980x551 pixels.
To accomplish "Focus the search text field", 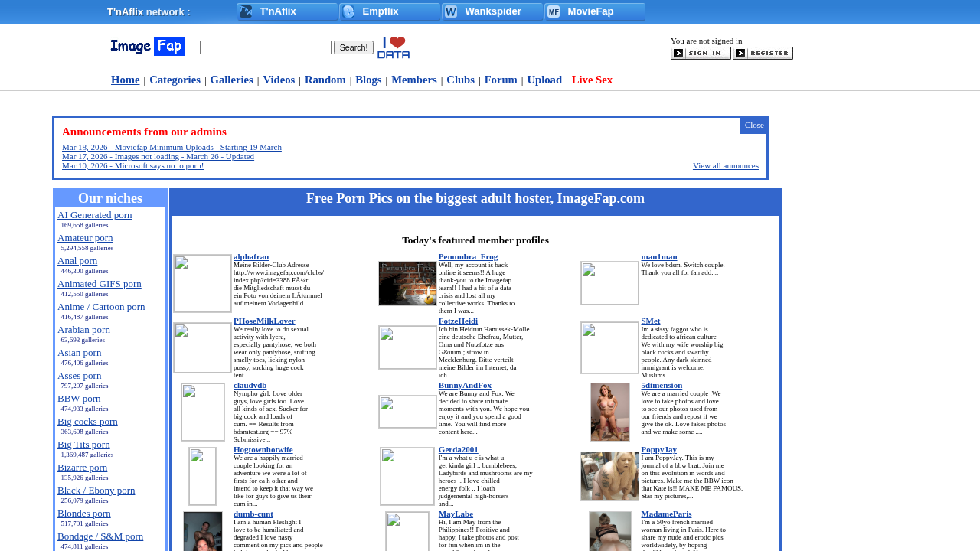I will coord(266,47).
